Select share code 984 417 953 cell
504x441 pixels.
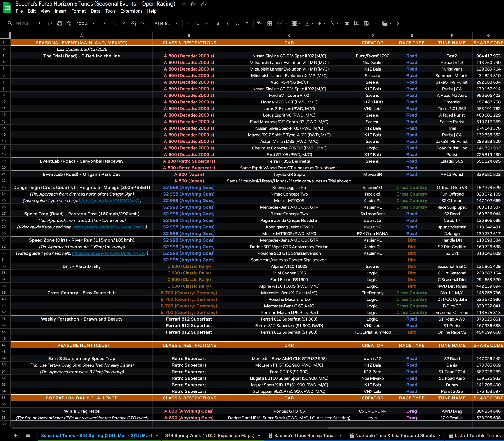(x=488, y=56)
